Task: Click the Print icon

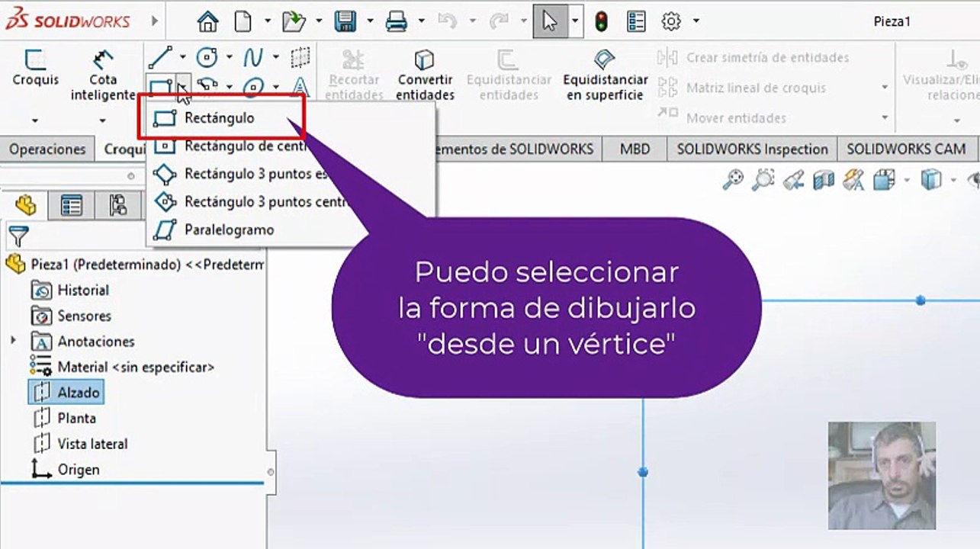Action: click(397, 22)
